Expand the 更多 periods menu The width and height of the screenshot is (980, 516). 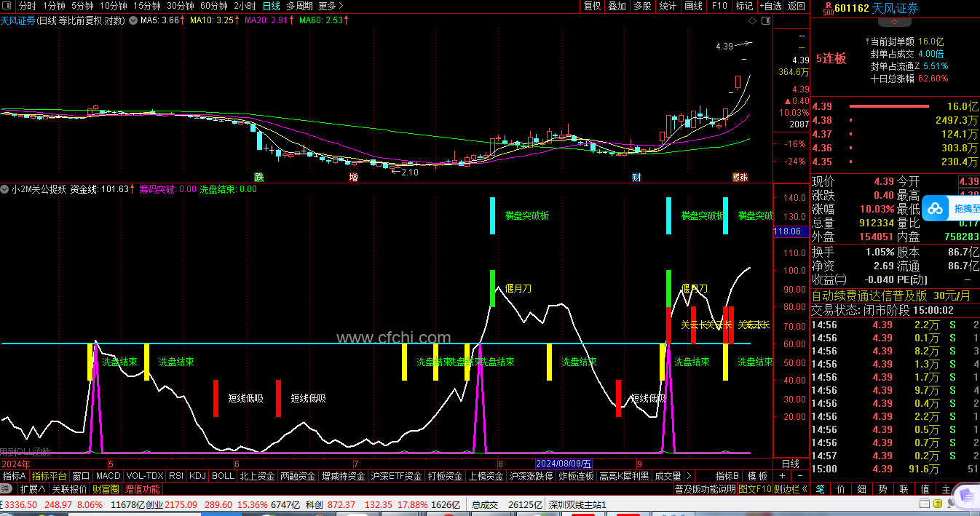click(331, 6)
